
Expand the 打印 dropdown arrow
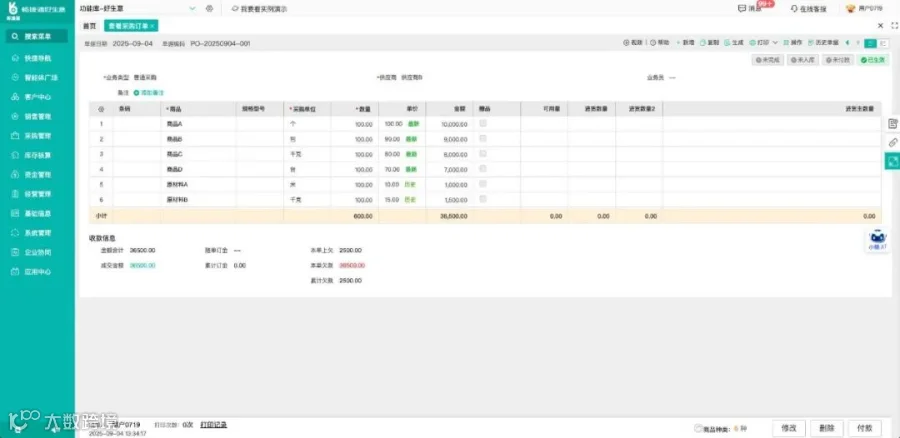[x=775, y=43]
